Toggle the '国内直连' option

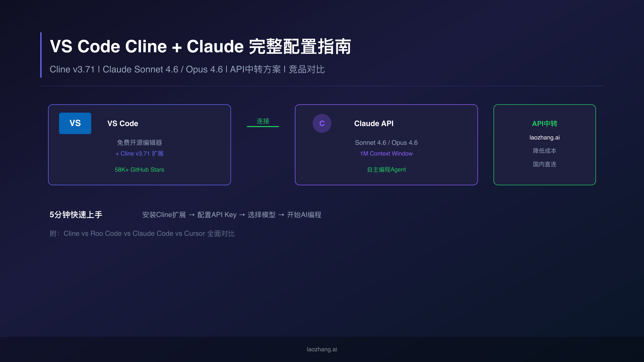tap(545, 164)
